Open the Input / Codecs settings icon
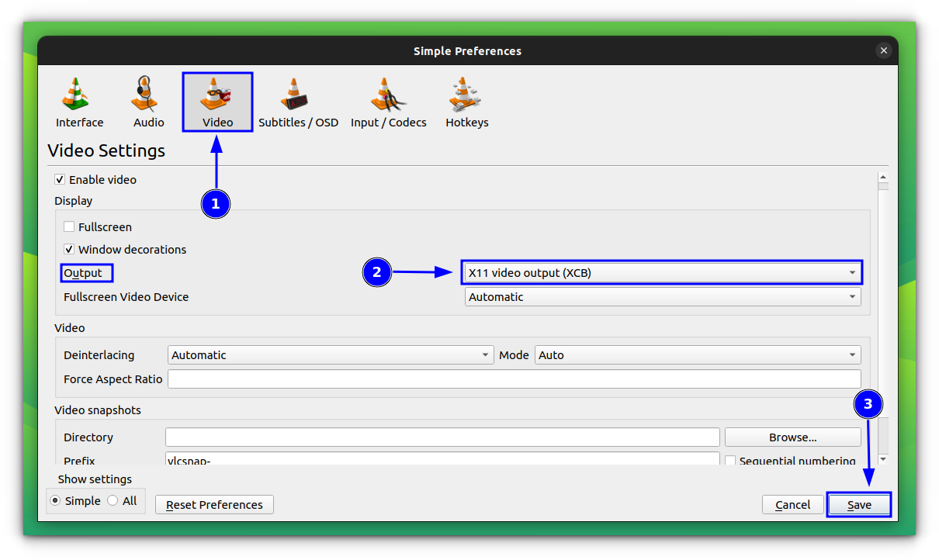The height and width of the screenshot is (560, 939). [x=388, y=101]
